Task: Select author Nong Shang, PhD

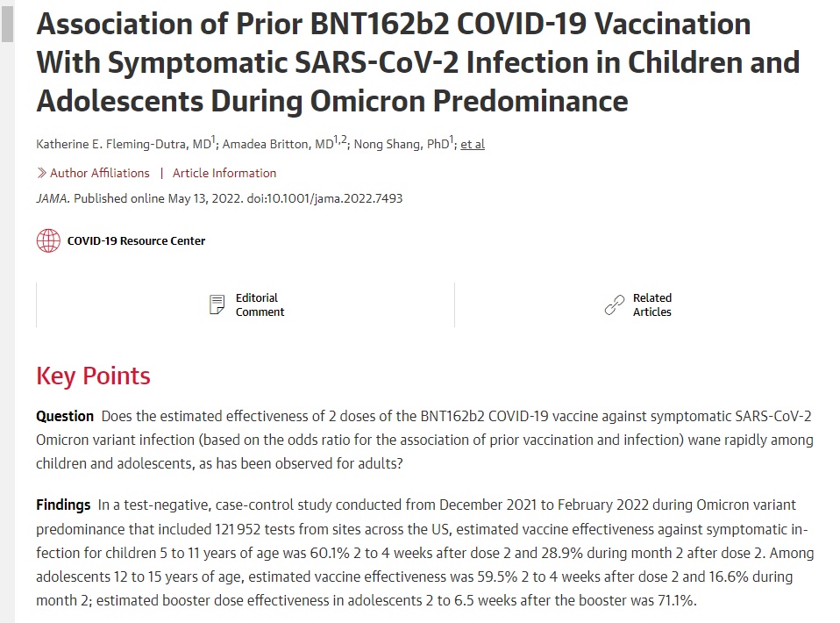Action: (400, 145)
